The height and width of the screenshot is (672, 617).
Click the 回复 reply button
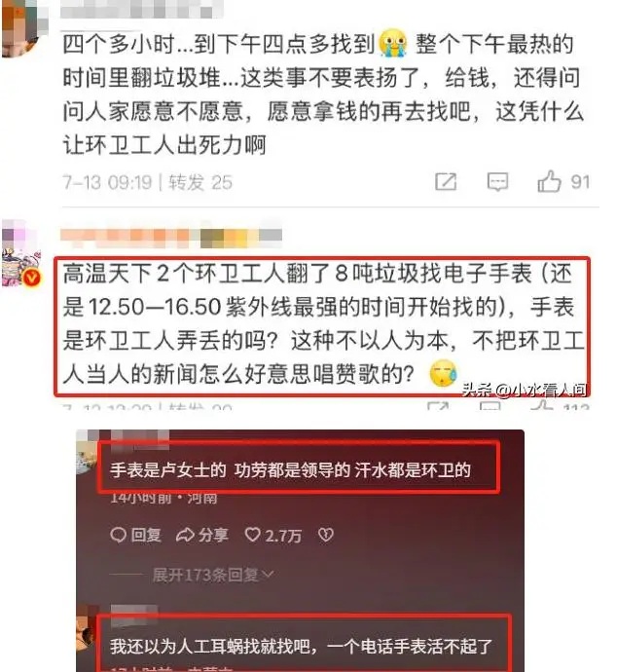coord(135,535)
